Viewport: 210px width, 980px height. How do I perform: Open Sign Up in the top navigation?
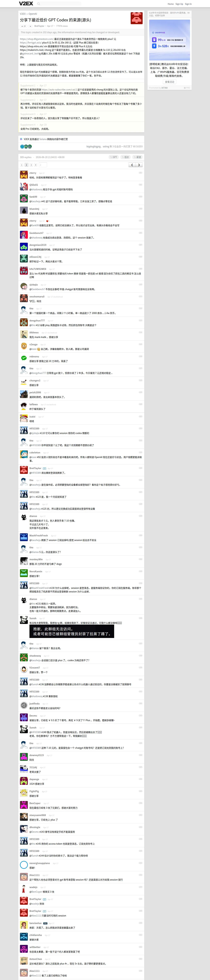coord(179,4)
